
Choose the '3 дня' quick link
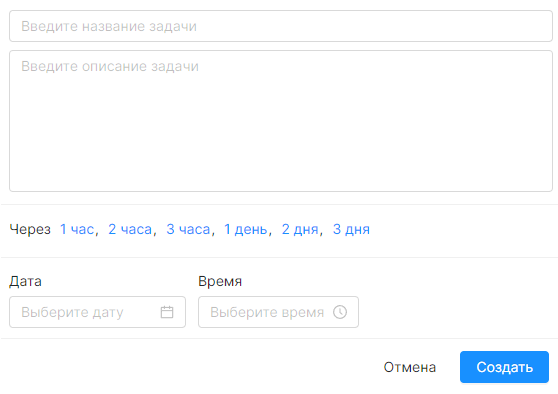(351, 230)
